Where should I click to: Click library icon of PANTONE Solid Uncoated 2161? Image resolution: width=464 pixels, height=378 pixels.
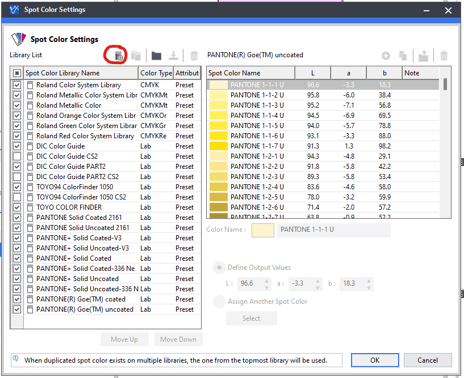tap(30, 228)
